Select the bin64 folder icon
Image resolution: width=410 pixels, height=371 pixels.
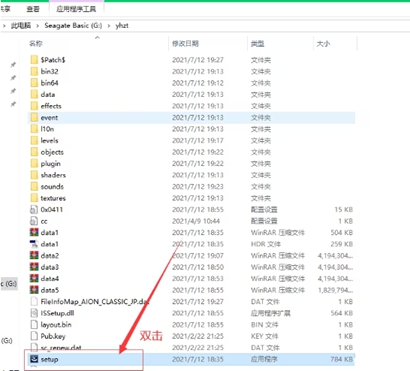(x=34, y=83)
